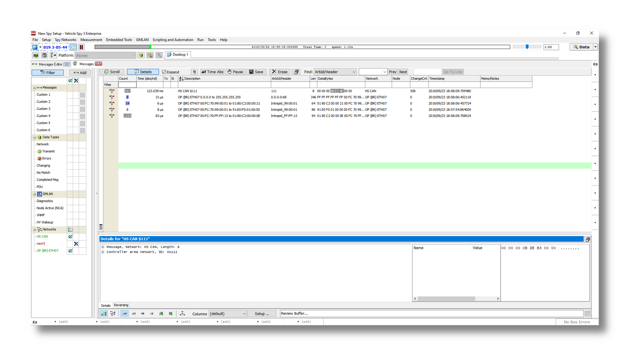Image resolution: width=638 pixels, height=364 pixels.
Task: Click the Setup ... button
Action: [x=262, y=314]
